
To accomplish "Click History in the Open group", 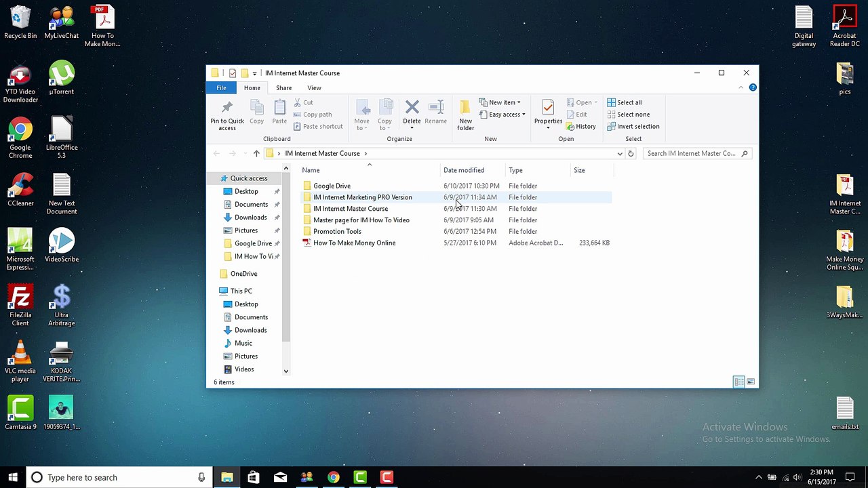I will click(x=581, y=126).
